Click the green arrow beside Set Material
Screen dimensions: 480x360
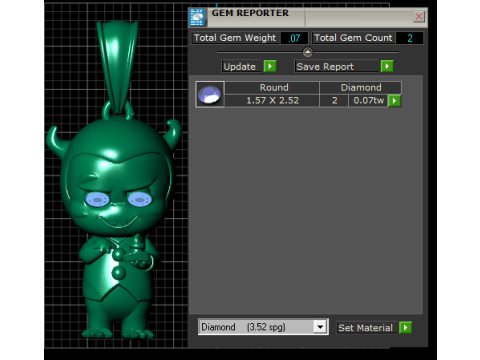[x=406, y=327]
